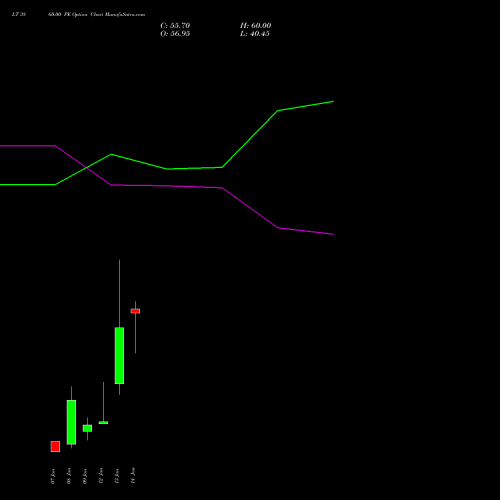Select the 08 Jan date label

tap(69, 476)
